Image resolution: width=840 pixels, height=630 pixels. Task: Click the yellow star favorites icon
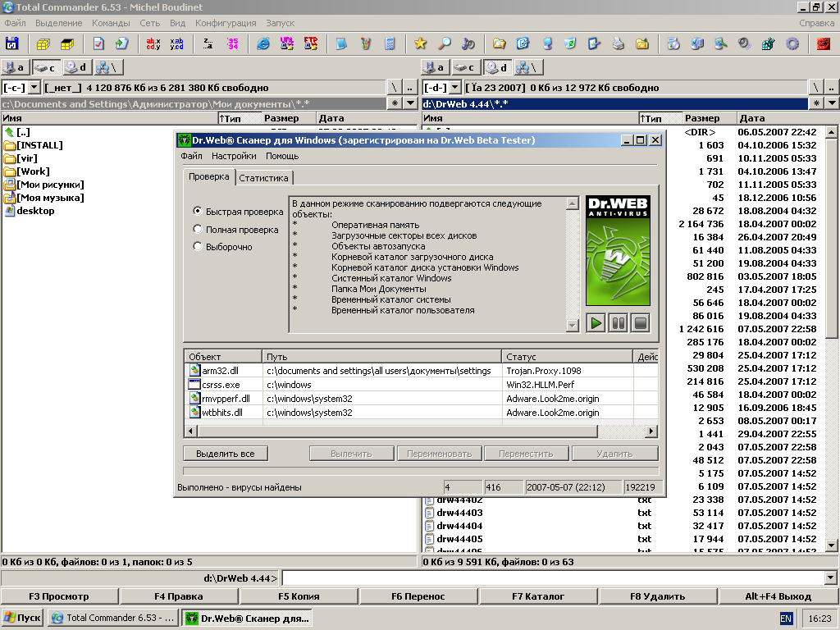(421, 43)
